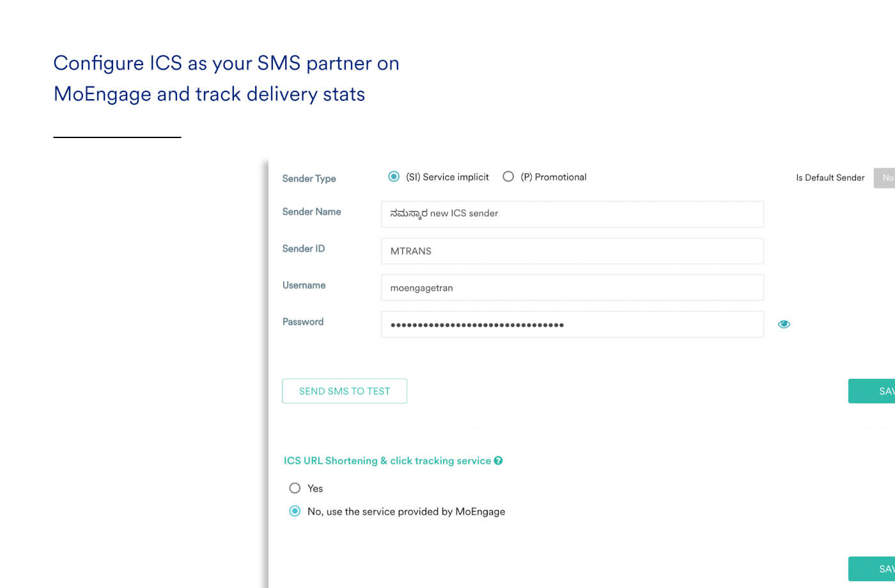Click the SEND SMS TO TEST button
895x588 pixels.
(345, 391)
